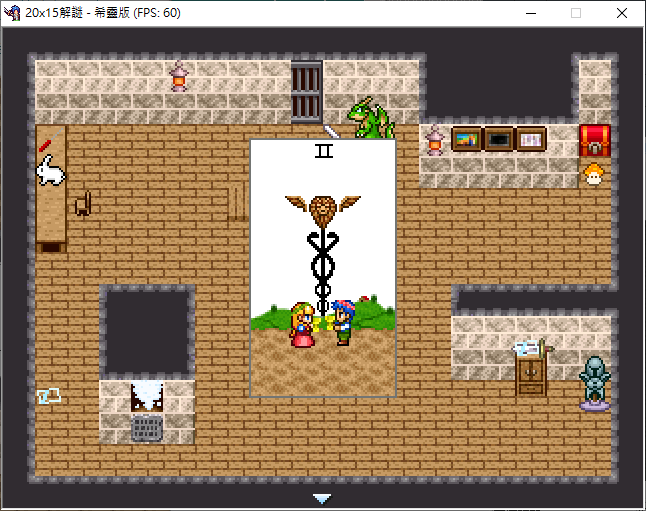Select the blue-haired boy on the card

(x=342, y=322)
